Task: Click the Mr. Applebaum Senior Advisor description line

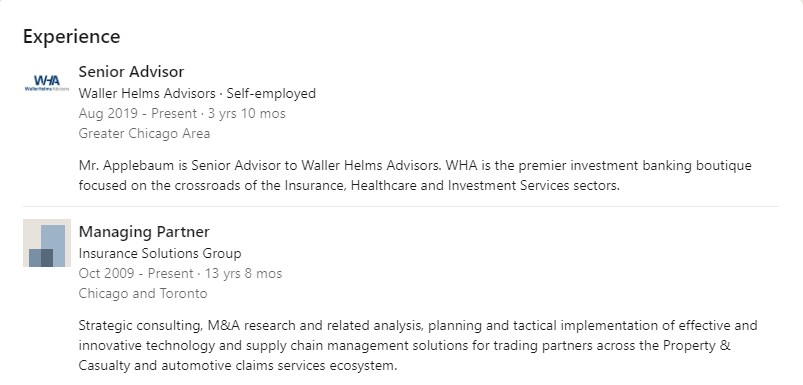Action: click(415, 165)
